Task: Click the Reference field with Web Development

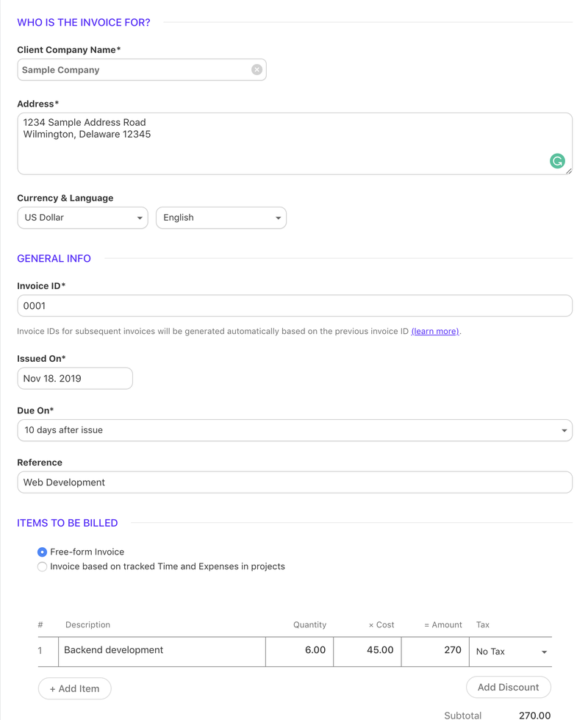Action: click(295, 482)
